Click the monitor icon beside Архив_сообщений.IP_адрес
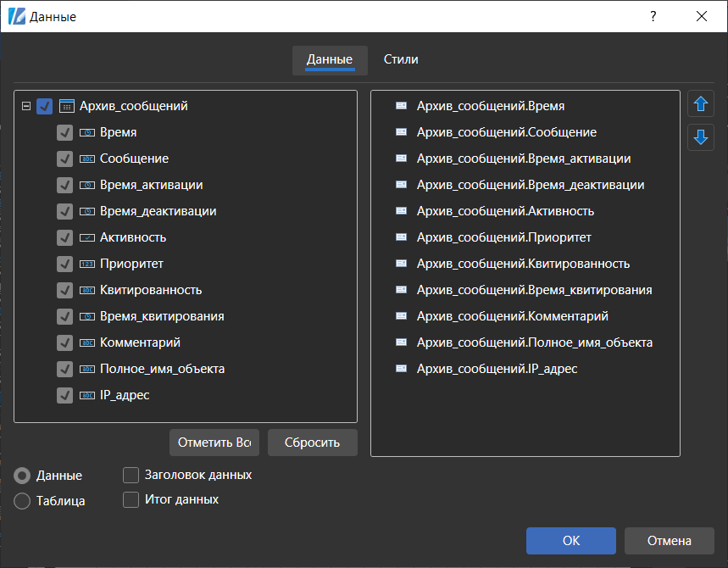Image resolution: width=728 pixels, height=568 pixels. 400,368
